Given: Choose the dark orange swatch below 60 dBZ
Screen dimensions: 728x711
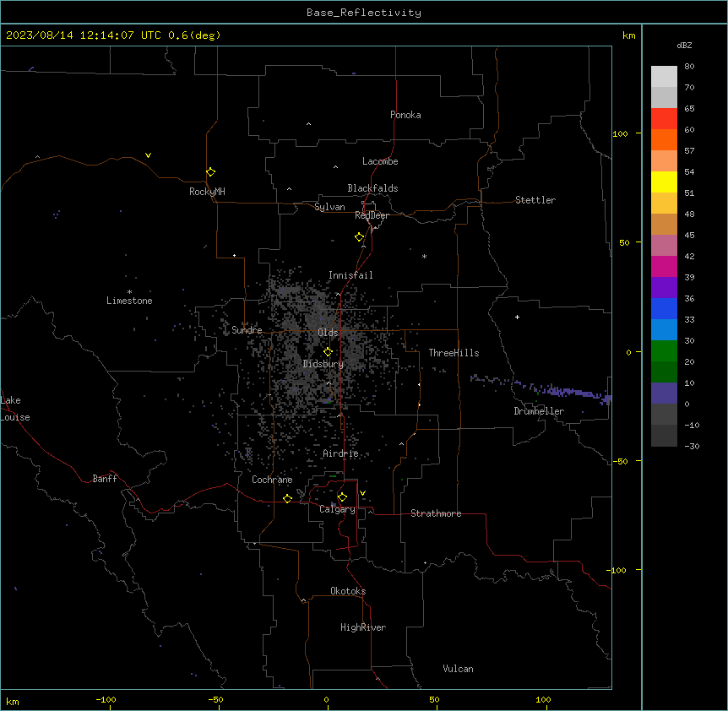Looking at the screenshot, I should tap(664, 139).
